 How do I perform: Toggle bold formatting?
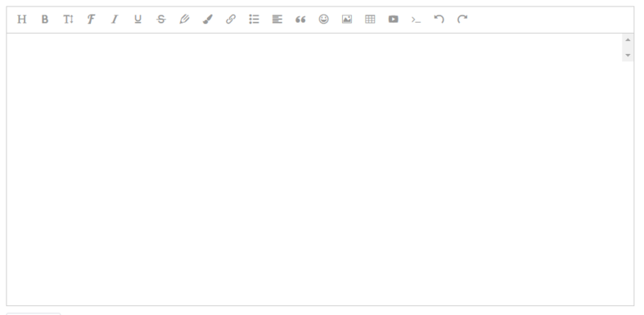[45, 19]
